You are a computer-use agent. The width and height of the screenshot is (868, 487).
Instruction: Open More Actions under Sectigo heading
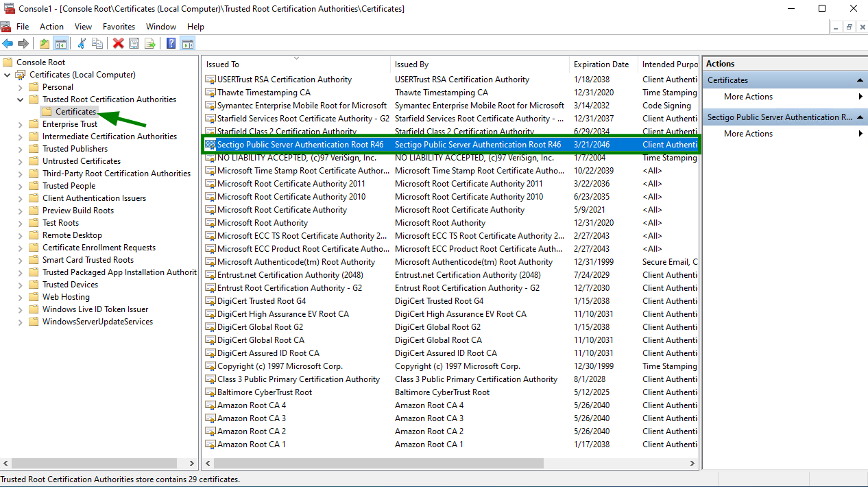click(x=785, y=134)
